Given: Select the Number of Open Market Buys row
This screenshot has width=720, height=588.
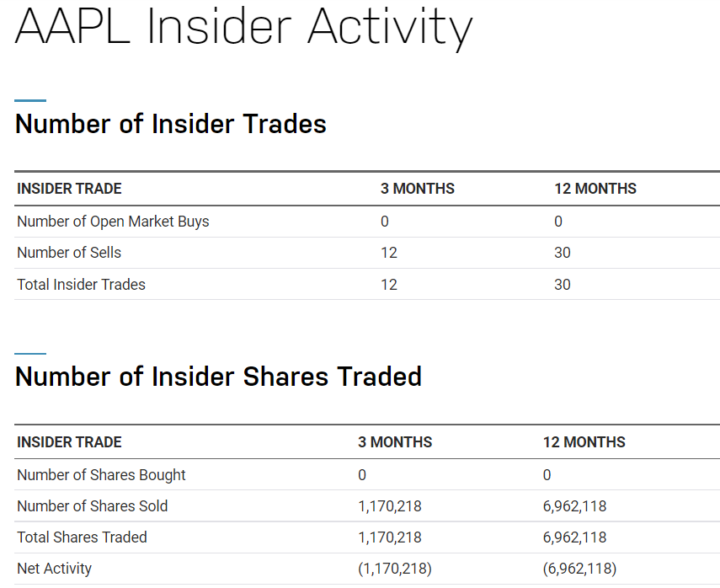Looking at the screenshot, I should click(x=367, y=222).
